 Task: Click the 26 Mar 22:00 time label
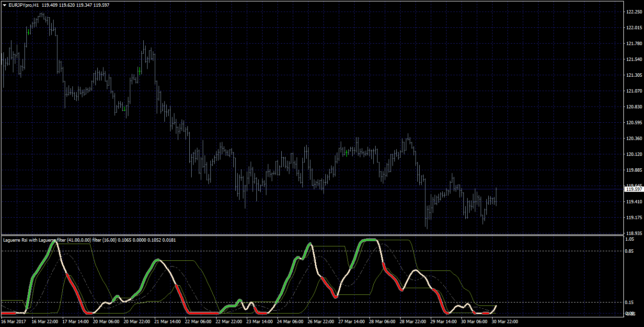(x=322, y=322)
